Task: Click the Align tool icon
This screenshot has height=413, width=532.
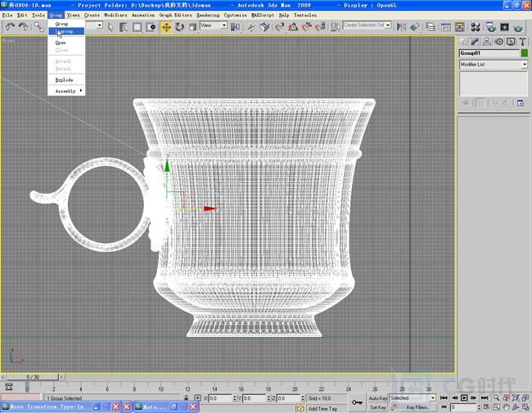Action: (x=415, y=27)
